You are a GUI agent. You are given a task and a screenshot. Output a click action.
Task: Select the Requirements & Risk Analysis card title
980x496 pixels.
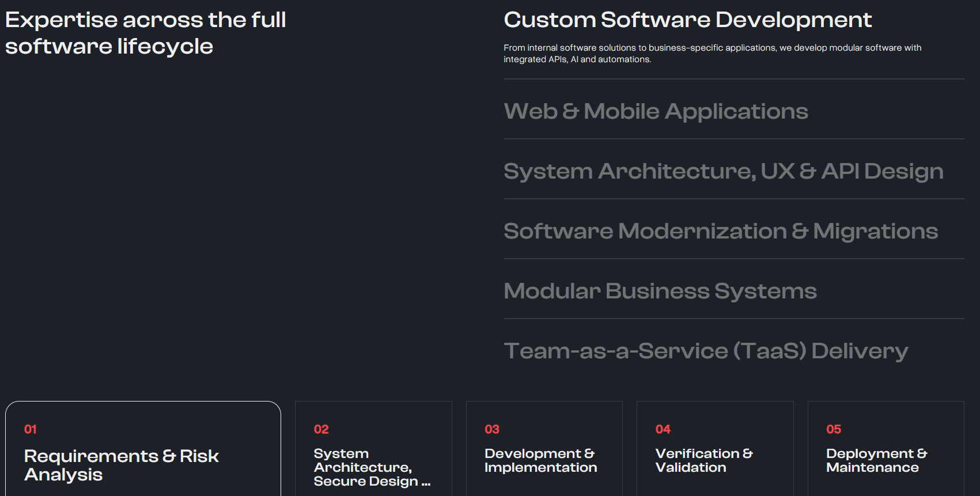point(121,465)
